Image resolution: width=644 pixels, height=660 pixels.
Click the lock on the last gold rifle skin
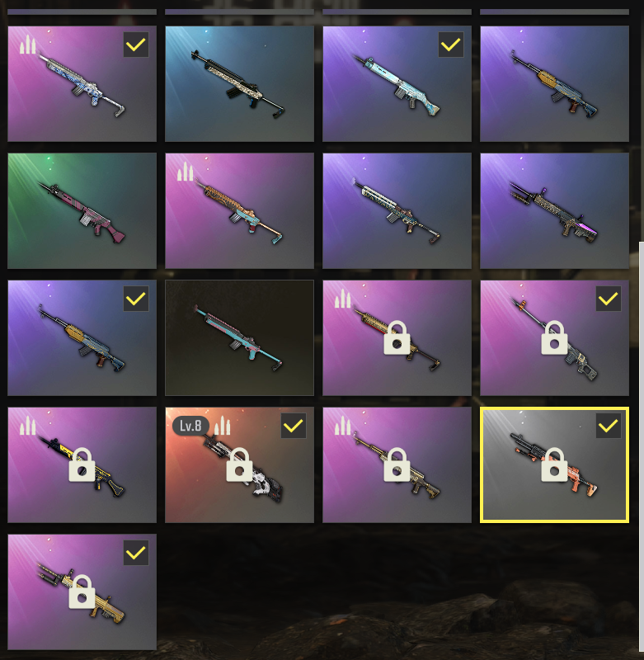coord(82,592)
